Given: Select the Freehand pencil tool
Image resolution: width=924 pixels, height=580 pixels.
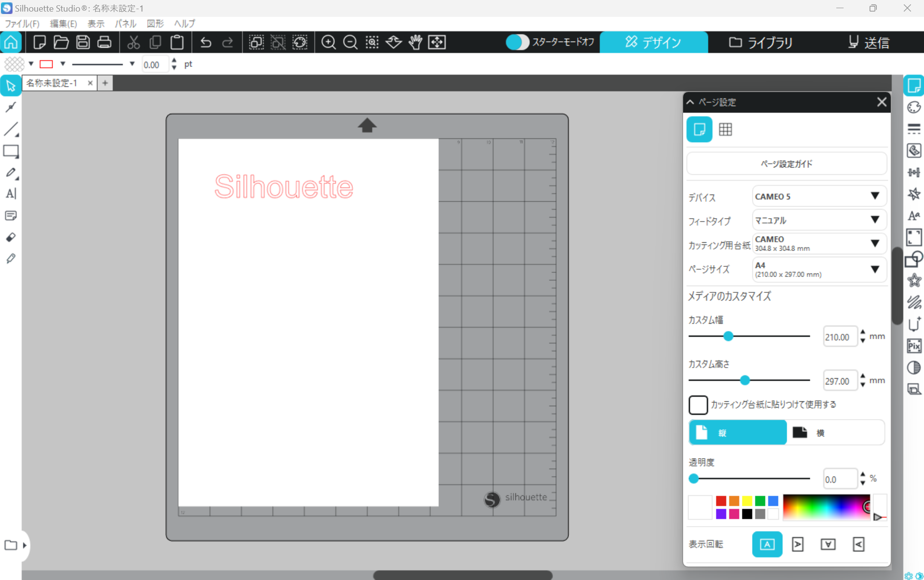Looking at the screenshot, I should tap(11, 172).
